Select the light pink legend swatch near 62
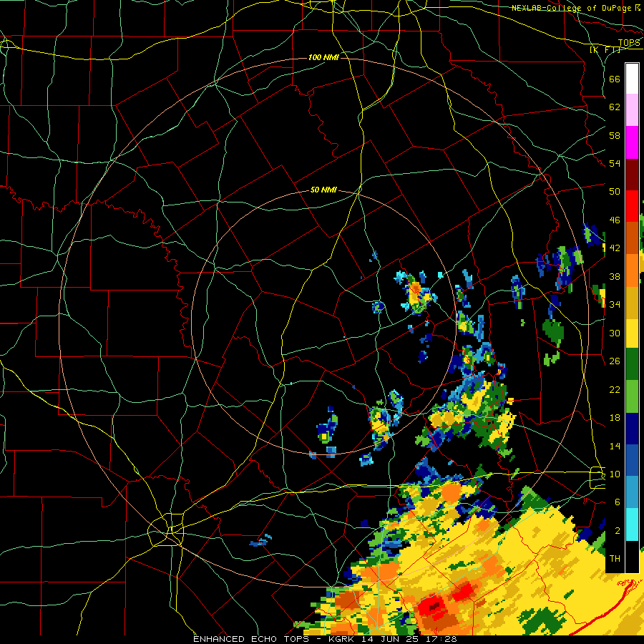Image resolution: width=644 pixels, height=644 pixels. (x=632, y=109)
